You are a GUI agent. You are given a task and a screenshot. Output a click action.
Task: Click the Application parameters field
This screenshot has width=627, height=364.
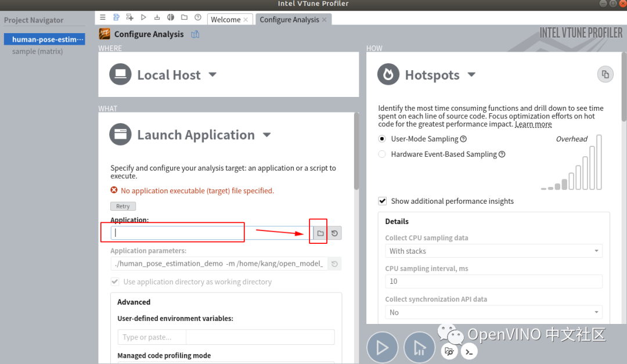(219, 264)
